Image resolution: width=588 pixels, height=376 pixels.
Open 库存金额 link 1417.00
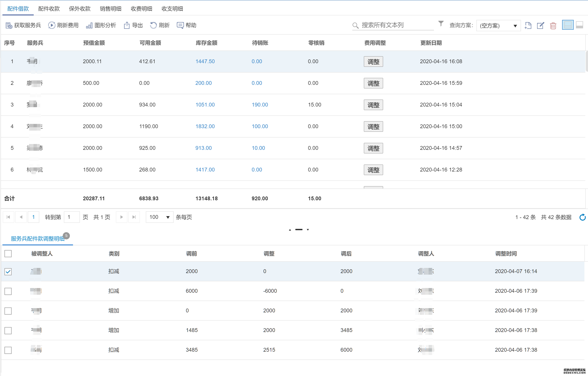[x=205, y=170]
